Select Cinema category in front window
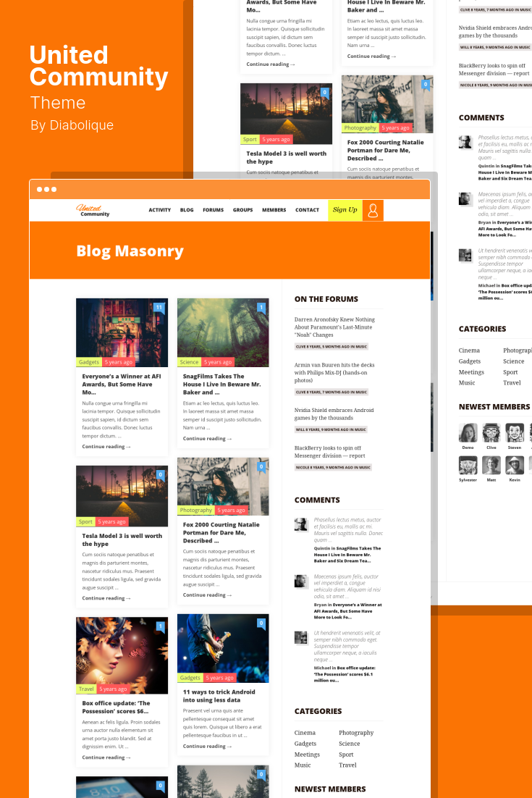This screenshot has width=532, height=798. (305, 733)
